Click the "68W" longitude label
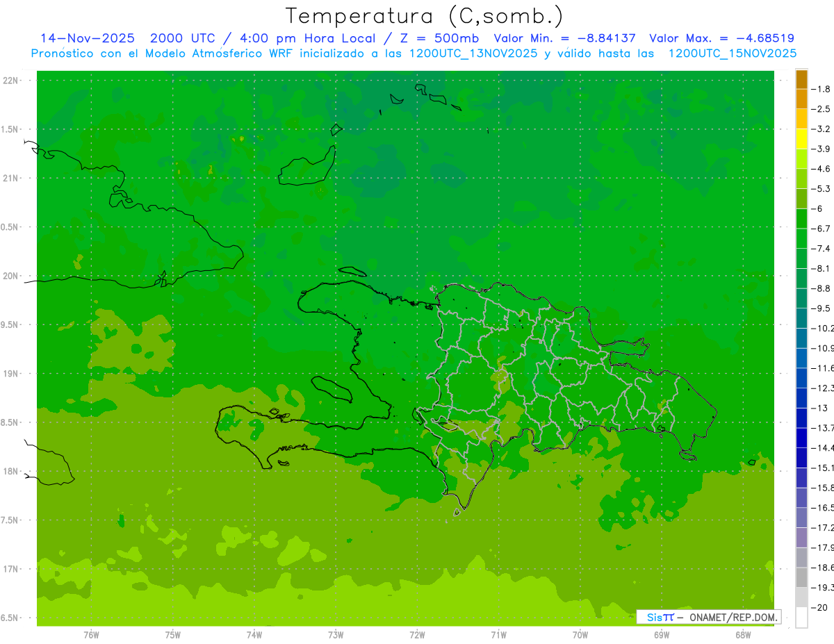The width and height of the screenshot is (834, 644). (743, 635)
